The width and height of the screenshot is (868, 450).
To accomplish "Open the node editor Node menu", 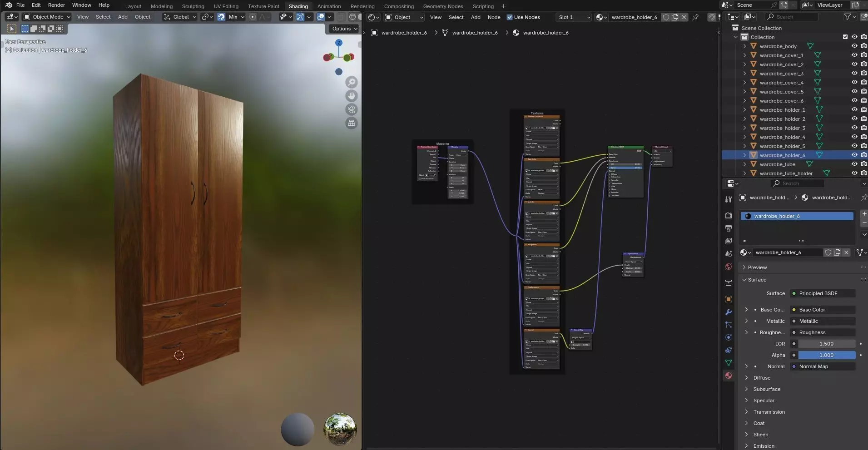I will coord(494,17).
